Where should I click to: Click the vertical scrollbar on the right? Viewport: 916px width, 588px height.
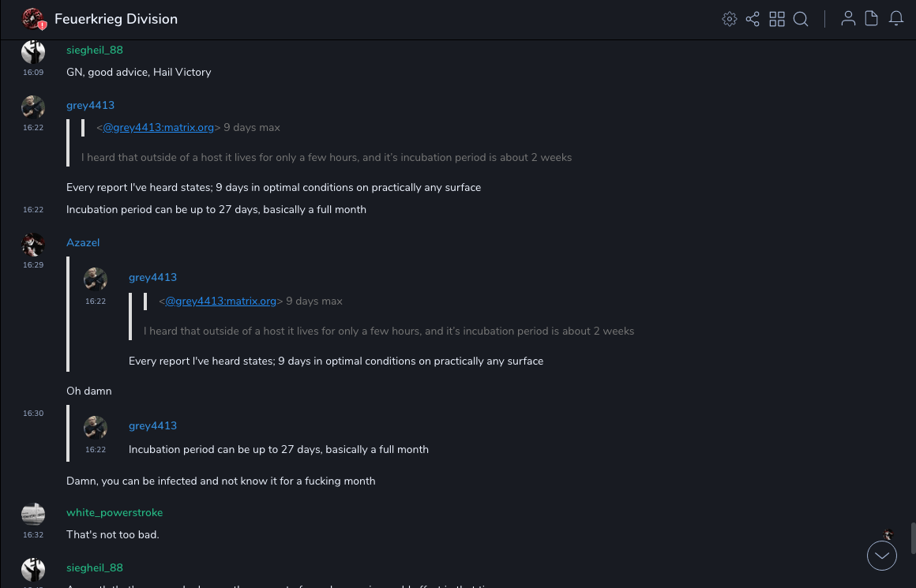pyautogui.click(x=912, y=537)
